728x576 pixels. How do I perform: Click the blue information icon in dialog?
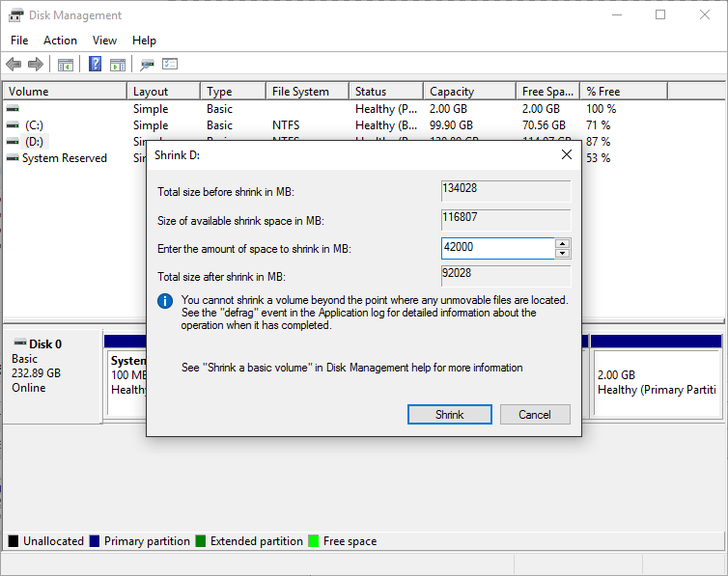click(165, 301)
